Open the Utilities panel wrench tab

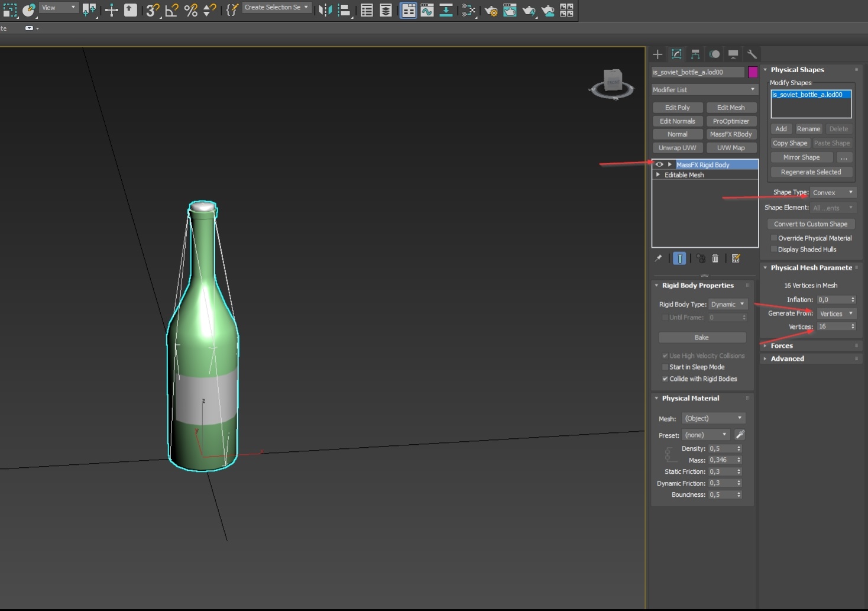[x=752, y=54]
